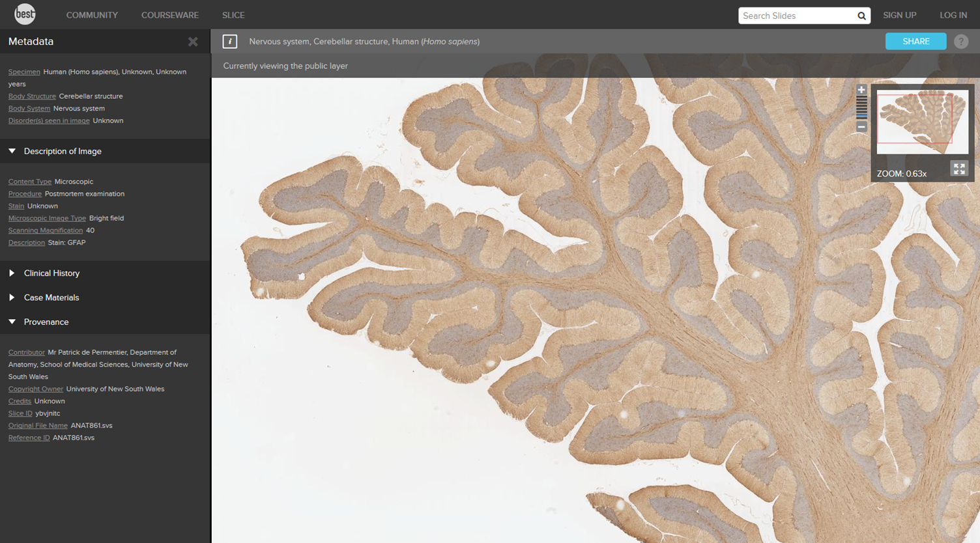Click the 'Postmortem examination' value
980x543 pixels.
[85, 194]
